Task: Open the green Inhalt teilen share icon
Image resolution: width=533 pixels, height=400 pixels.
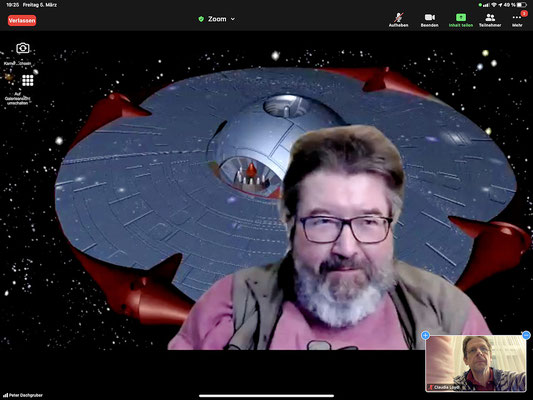Action: [461, 17]
